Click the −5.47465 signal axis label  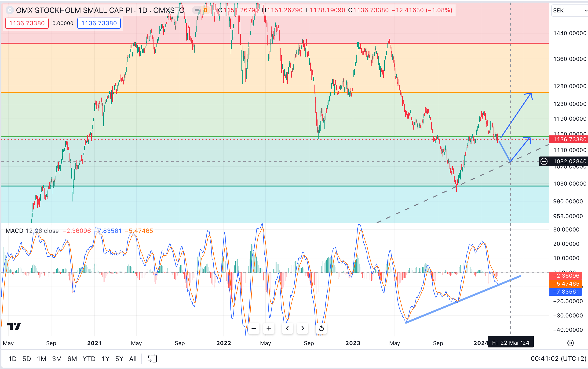click(566, 283)
